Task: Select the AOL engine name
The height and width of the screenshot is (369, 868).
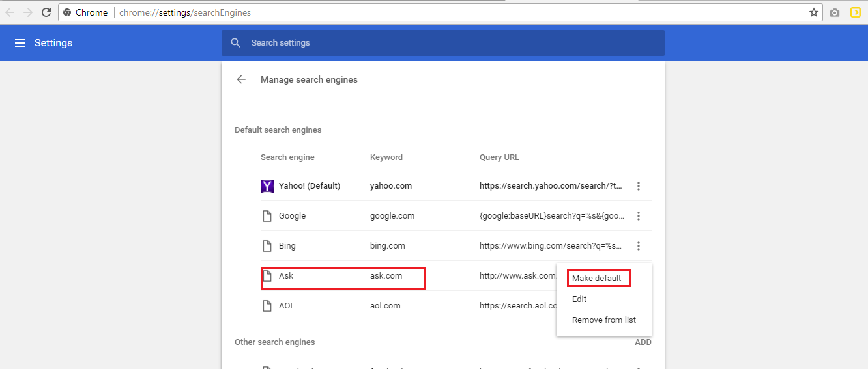Action: pos(287,306)
